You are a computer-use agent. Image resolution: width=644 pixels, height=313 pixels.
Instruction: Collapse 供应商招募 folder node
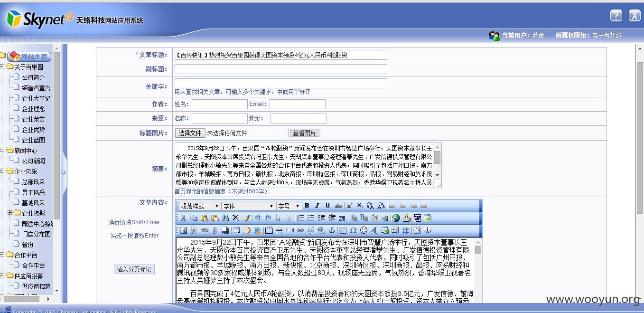(2, 275)
